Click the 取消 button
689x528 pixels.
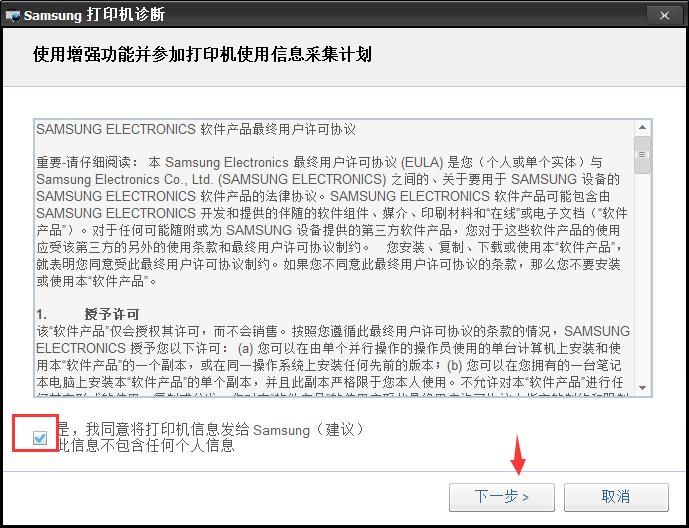click(x=616, y=497)
